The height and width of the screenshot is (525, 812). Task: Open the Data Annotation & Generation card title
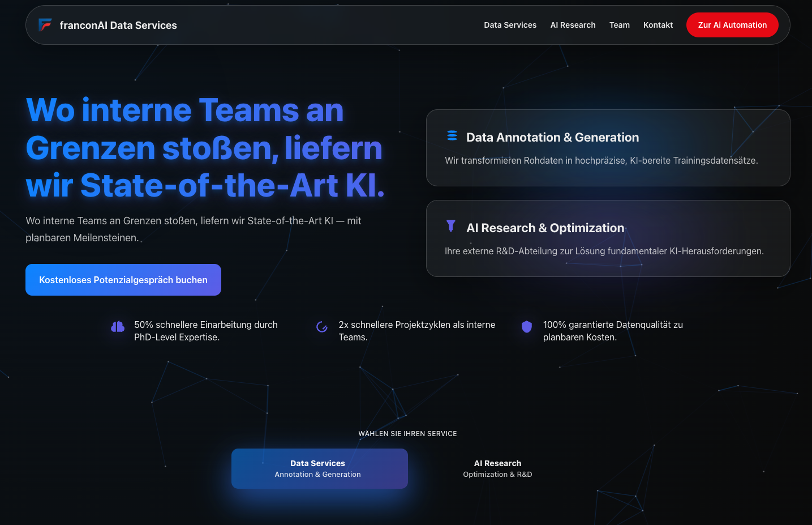coord(552,138)
